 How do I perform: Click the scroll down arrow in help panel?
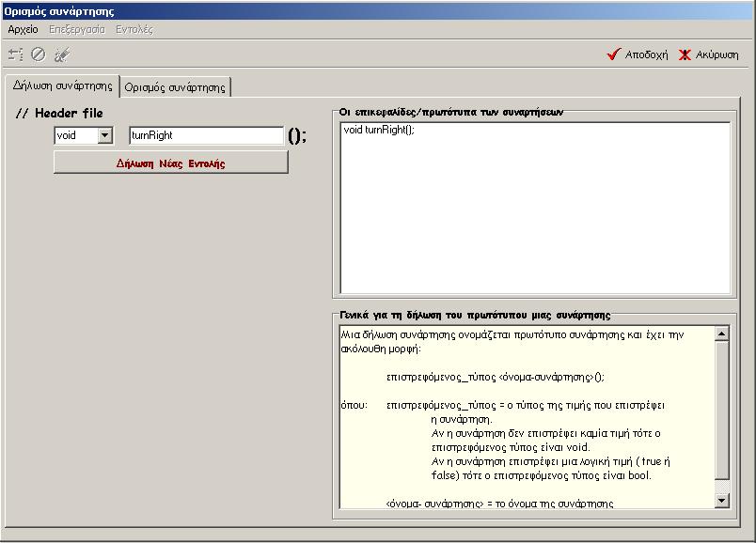pos(721,501)
